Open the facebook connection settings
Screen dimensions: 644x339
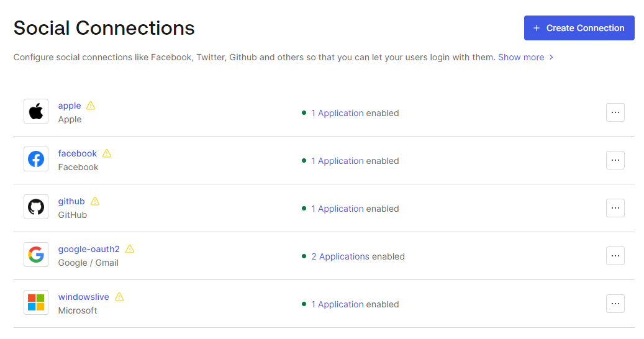pos(77,153)
